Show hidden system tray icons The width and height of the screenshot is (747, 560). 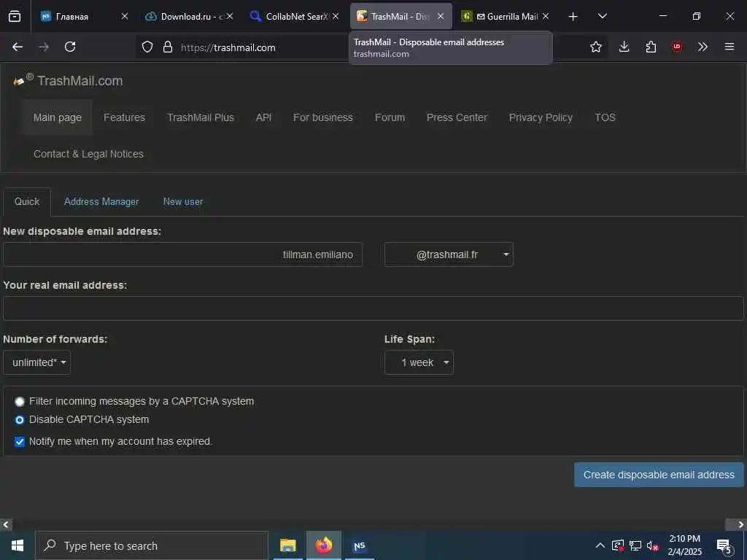coord(600,545)
